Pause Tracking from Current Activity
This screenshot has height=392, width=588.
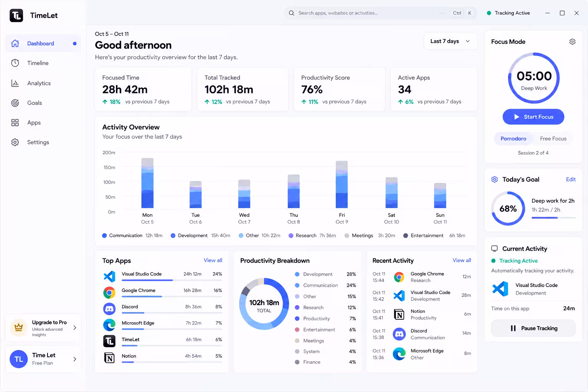533,328
